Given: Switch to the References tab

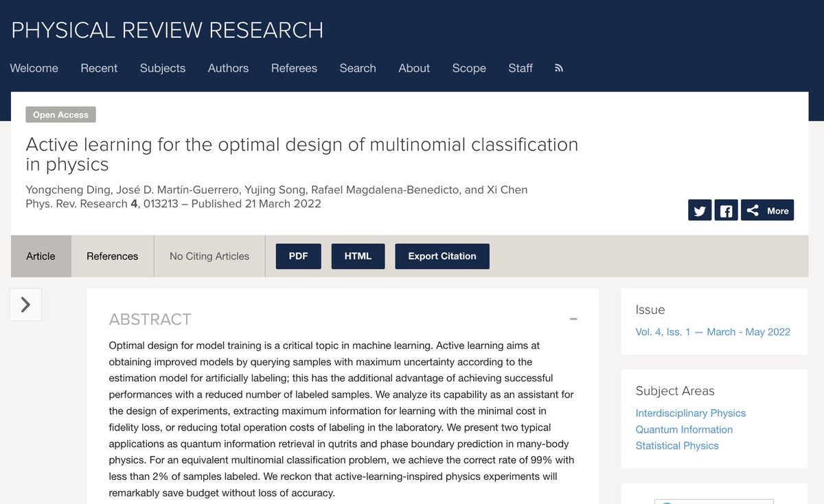Looking at the screenshot, I should 113,256.
